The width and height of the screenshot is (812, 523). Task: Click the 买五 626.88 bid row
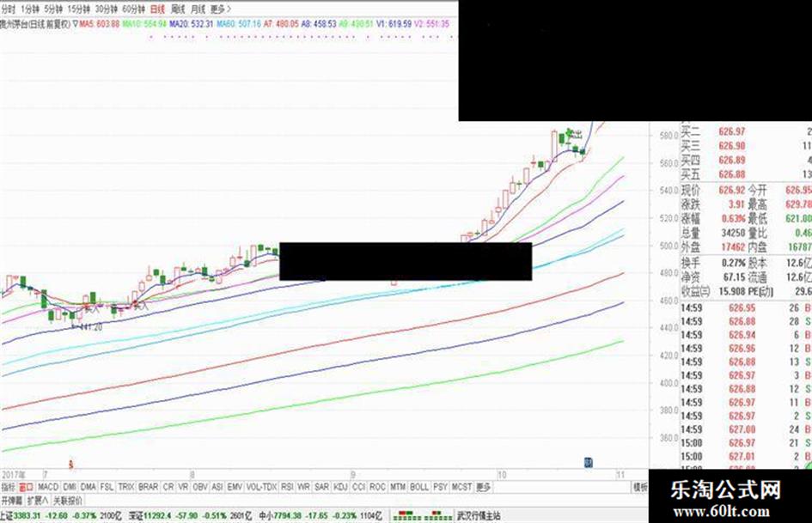click(746, 174)
